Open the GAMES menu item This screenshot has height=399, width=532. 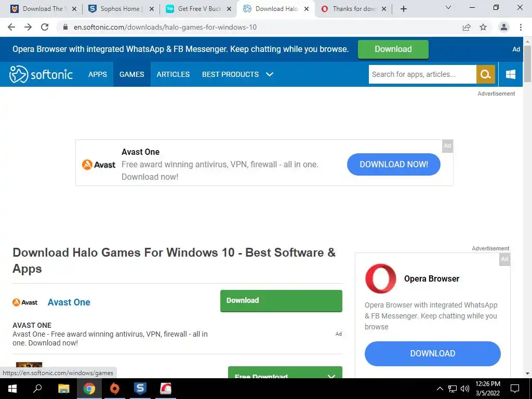click(131, 74)
